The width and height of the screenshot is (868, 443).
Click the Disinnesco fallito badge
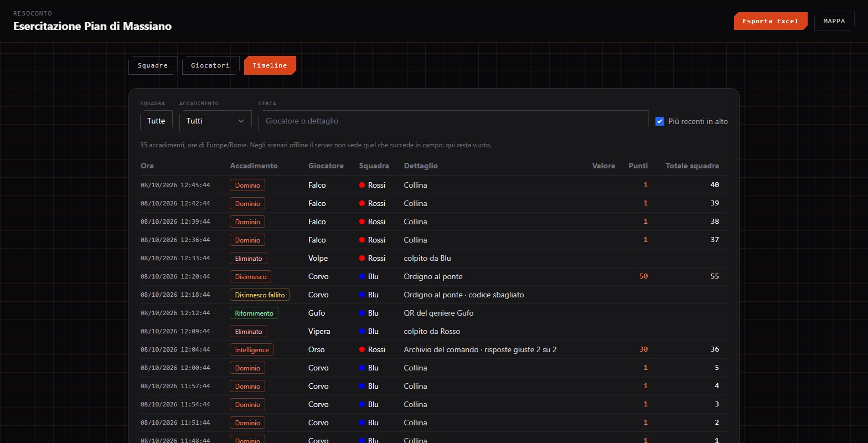(x=260, y=295)
